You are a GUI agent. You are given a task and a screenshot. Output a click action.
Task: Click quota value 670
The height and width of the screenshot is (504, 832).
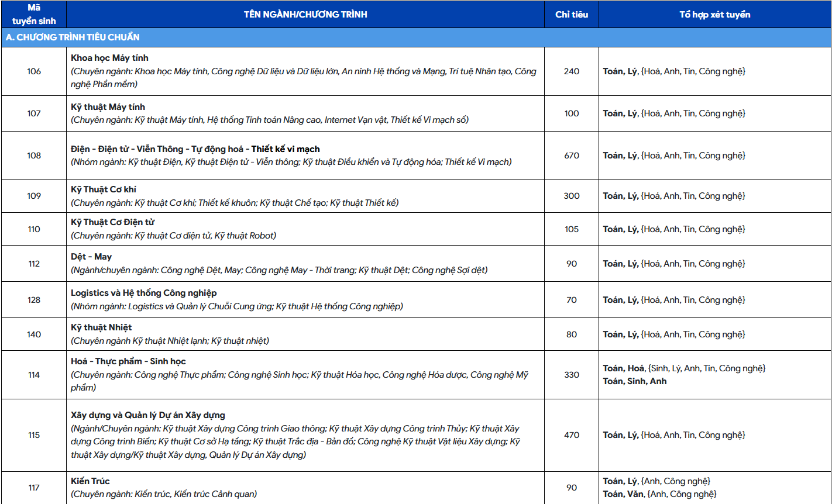click(572, 156)
